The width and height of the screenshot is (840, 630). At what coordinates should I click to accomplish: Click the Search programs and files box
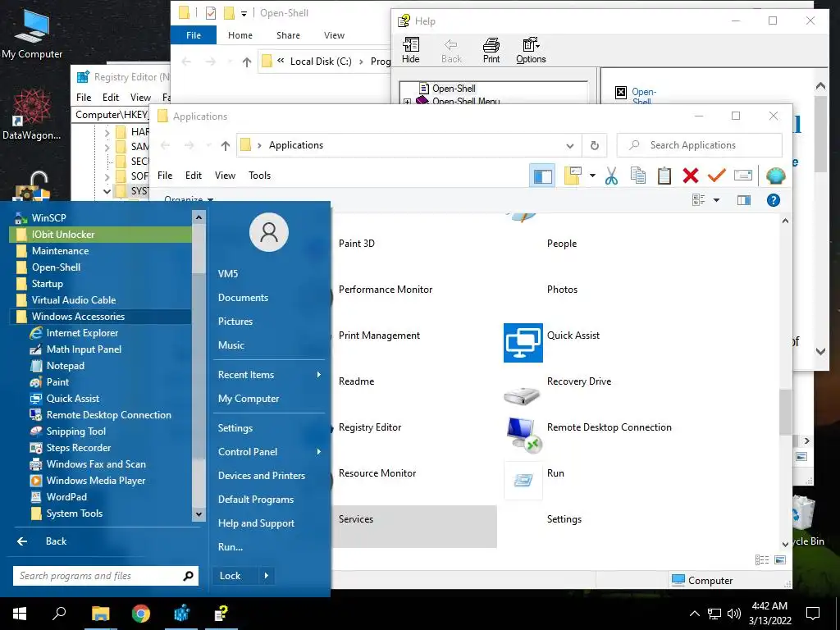pos(106,576)
